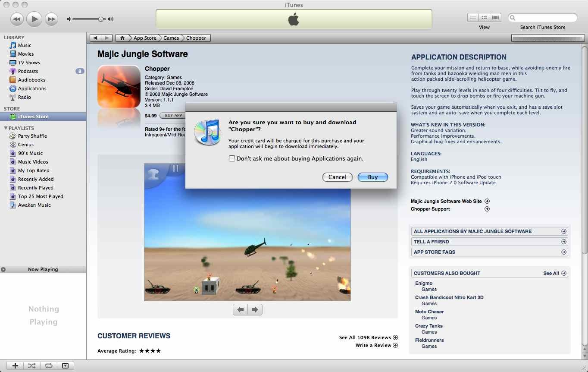This screenshot has width=588, height=372.
Task: Click the Search iTunes Store field
Action: pos(543,18)
